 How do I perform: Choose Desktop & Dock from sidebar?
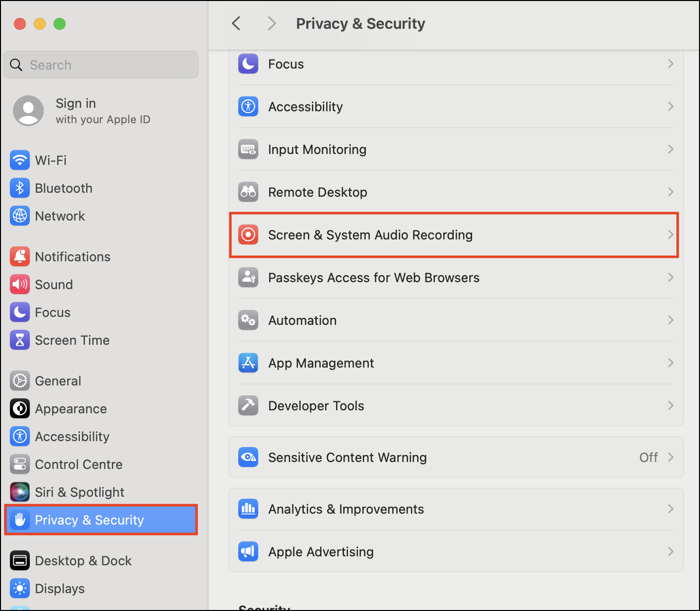pyautogui.click(x=83, y=560)
